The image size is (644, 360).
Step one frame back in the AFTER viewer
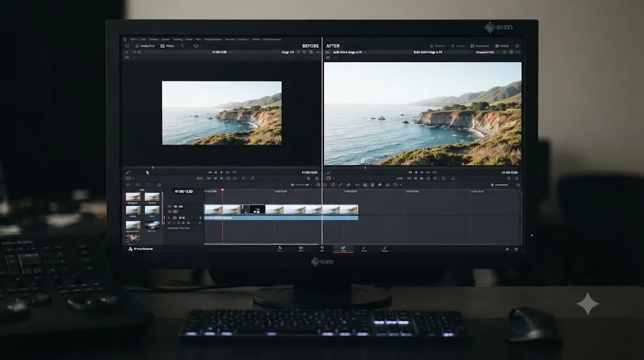point(416,172)
